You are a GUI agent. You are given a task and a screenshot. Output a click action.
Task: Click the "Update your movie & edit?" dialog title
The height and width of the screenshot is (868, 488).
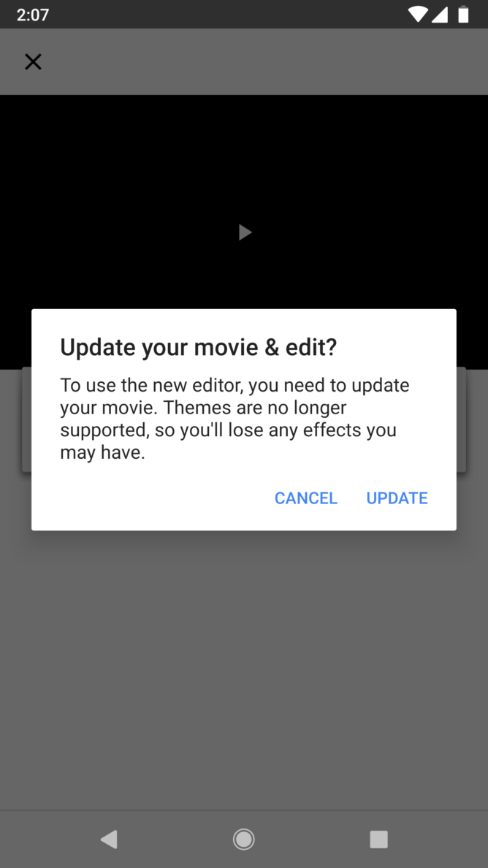coord(198,348)
